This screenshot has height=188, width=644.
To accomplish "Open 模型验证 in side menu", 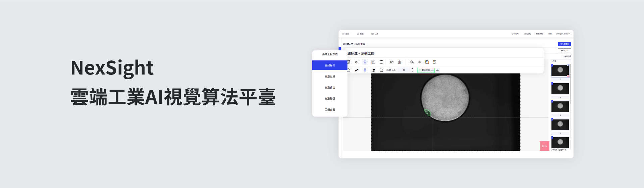I will coord(330,99).
